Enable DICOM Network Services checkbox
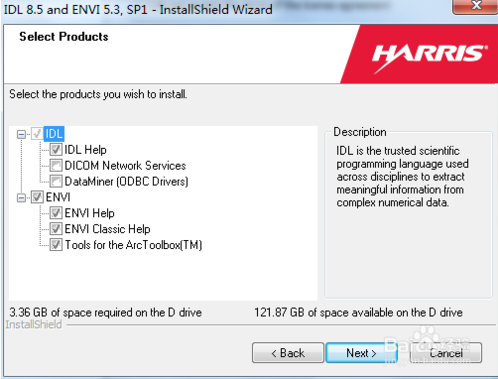498x379 pixels. (56, 166)
